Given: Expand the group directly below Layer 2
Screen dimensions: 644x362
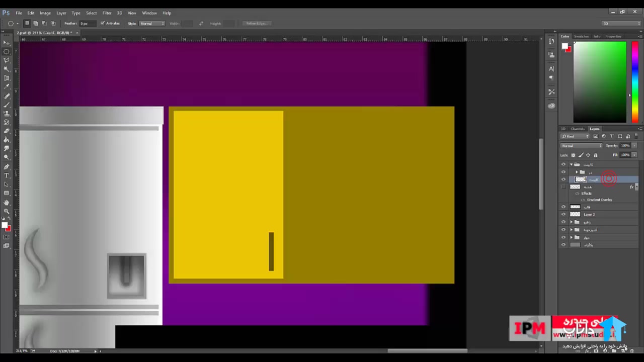Looking at the screenshot, I should point(571,222).
